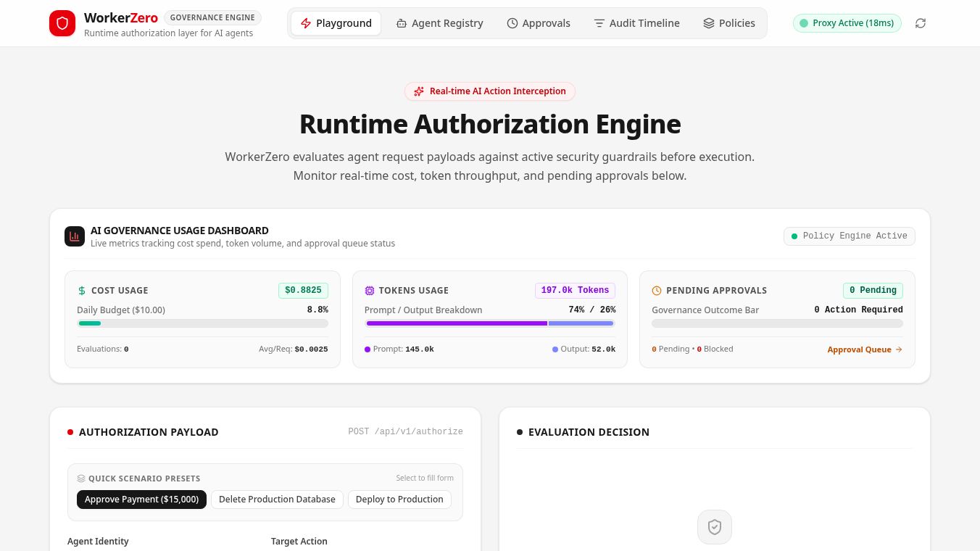Click the Target Action field label
980x551 pixels.
pos(299,542)
